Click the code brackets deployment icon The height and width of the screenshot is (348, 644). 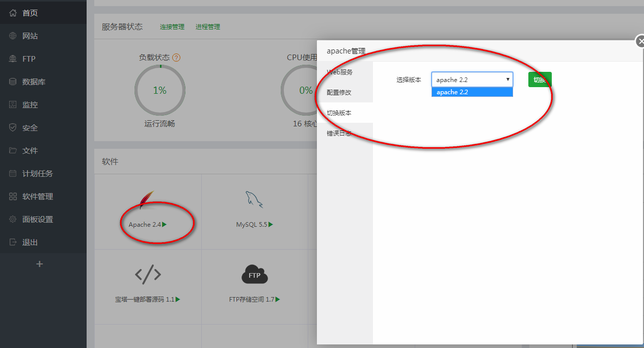pyautogui.click(x=148, y=275)
